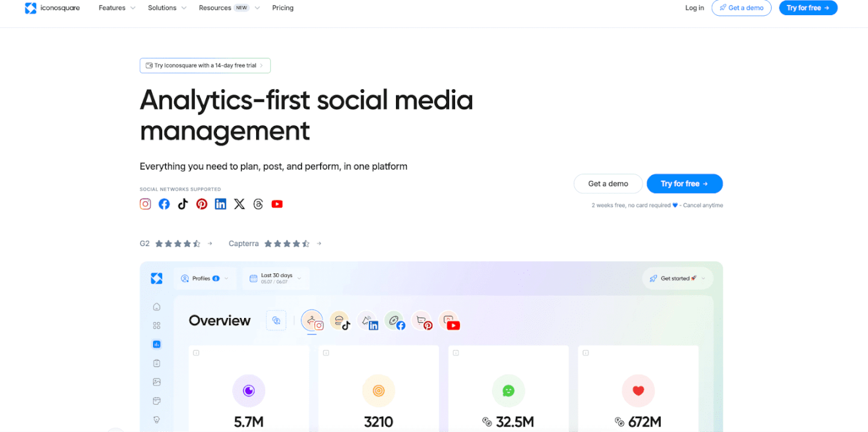Click the info icon on 5.7M card
868x432 pixels.
tap(196, 353)
